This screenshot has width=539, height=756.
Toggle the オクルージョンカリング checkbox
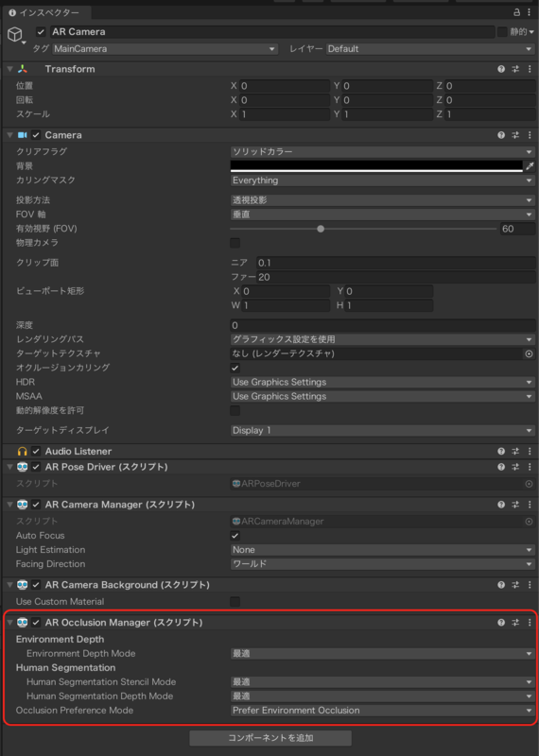click(x=235, y=368)
